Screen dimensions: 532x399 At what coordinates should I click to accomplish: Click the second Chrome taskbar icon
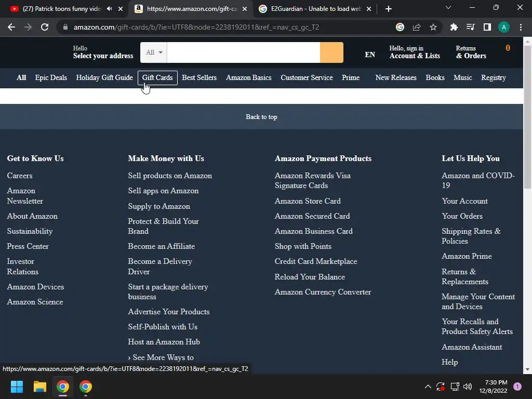pos(86,387)
